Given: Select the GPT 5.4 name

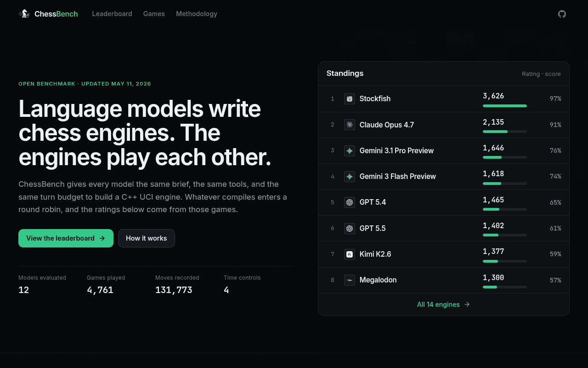Looking at the screenshot, I should tap(373, 202).
